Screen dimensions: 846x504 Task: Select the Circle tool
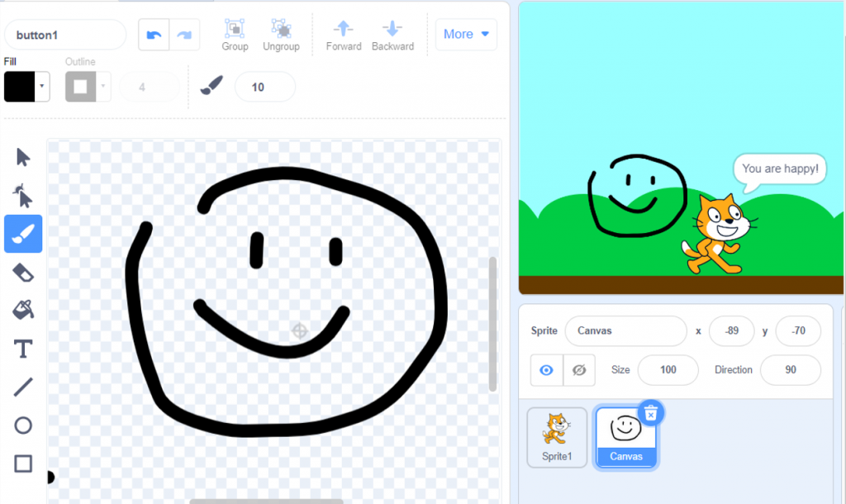pyautogui.click(x=22, y=426)
